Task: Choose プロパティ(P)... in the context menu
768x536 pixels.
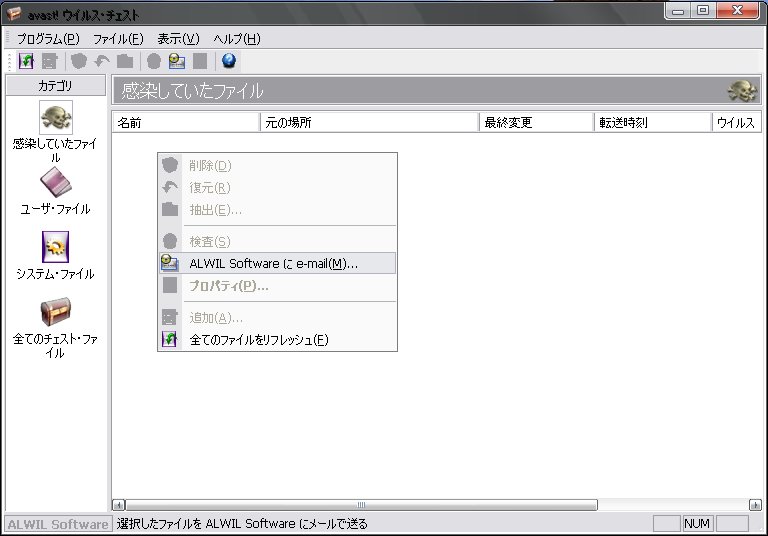Action: click(x=277, y=285)
